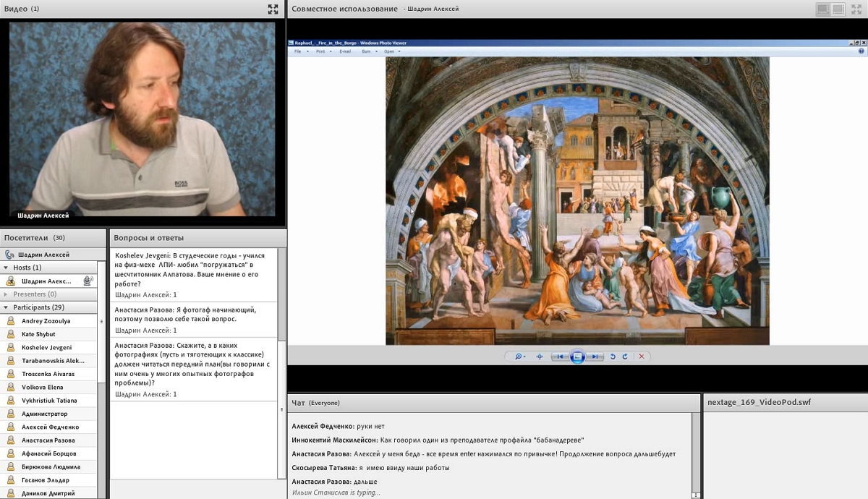Select participant Бирюкова Людмила

point(48,467)
